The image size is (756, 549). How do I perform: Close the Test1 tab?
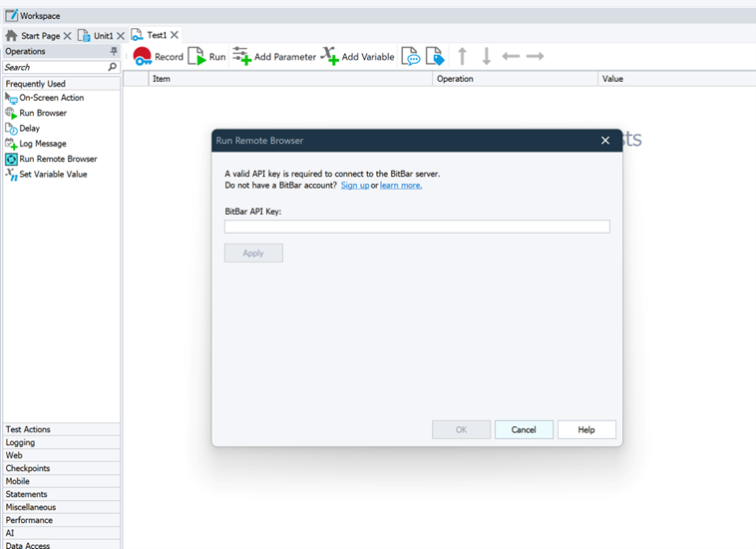pyautogui.click(x=175, y=35)
